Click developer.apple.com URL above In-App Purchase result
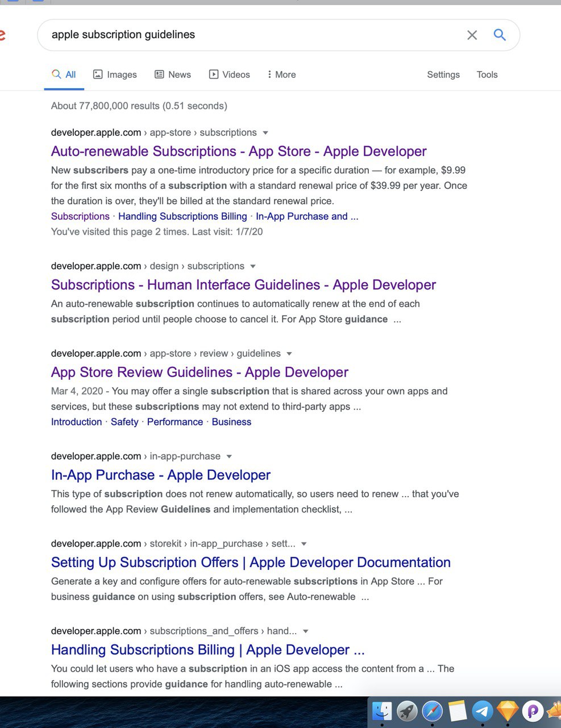This screenshot has height=728, width=561. 96,456
